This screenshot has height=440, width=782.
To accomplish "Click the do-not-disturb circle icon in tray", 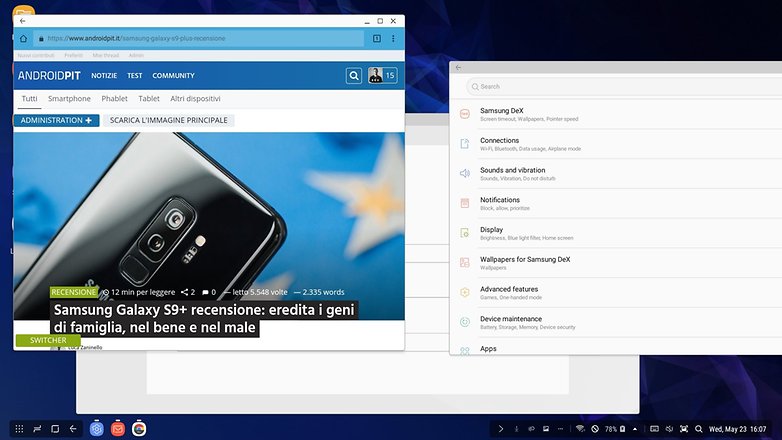I will 594,429.
